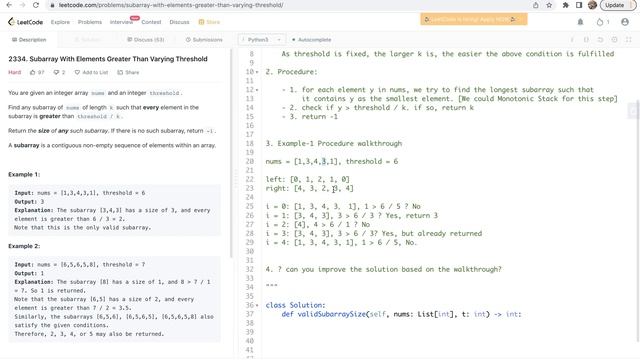Click the Store shopping icon
This screenshot has width=640, height=360.
pos(201,22)
